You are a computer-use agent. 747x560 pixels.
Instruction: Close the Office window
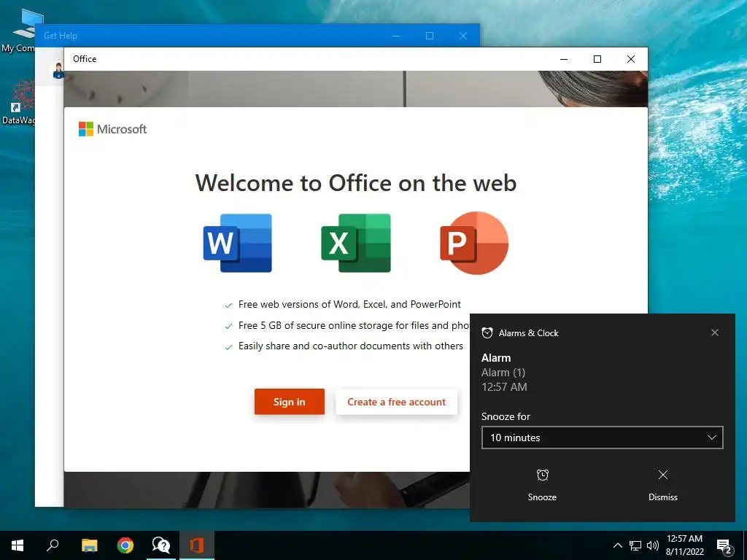tap(631, 59)
